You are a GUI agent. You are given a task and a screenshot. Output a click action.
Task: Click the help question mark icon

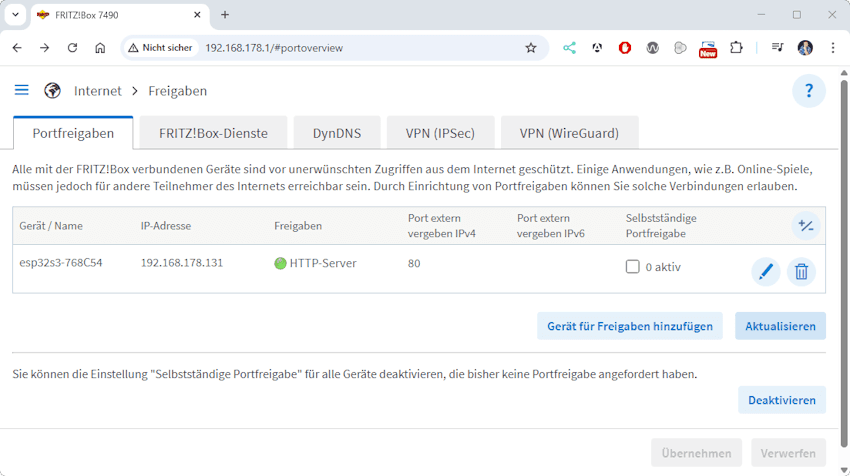(808, 91)
